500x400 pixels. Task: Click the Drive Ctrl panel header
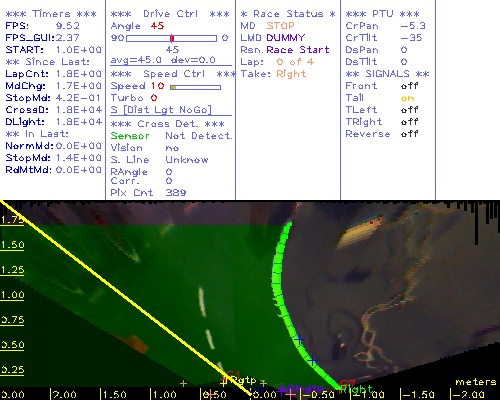pyautogui.click(x=170, y=14)
